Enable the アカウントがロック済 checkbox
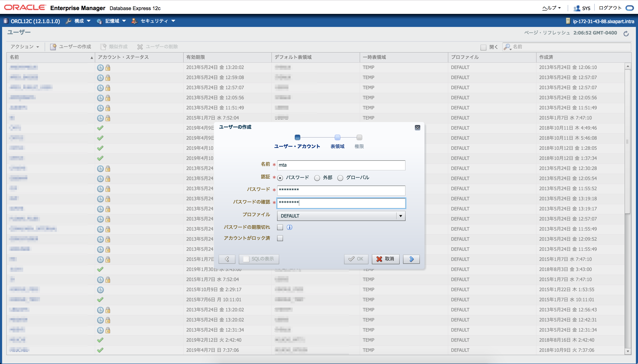Screen dimensions: 638x364 coord(280,238)
